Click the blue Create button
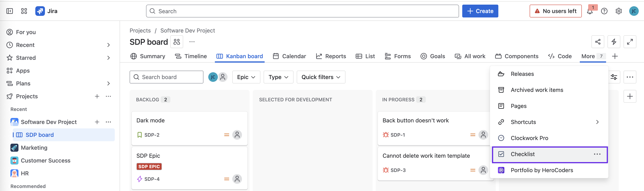 click(x=480, y=11)
